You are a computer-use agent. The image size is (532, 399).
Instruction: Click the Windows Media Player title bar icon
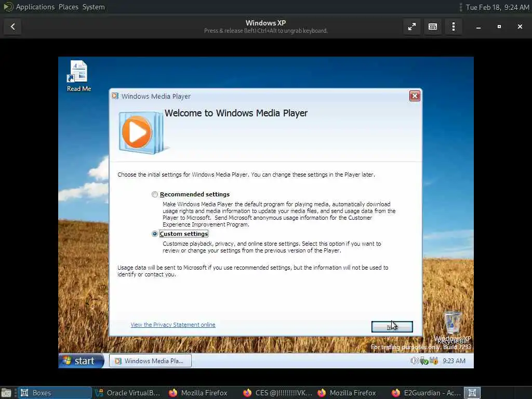pyautogui.click(x=115, y=96)
